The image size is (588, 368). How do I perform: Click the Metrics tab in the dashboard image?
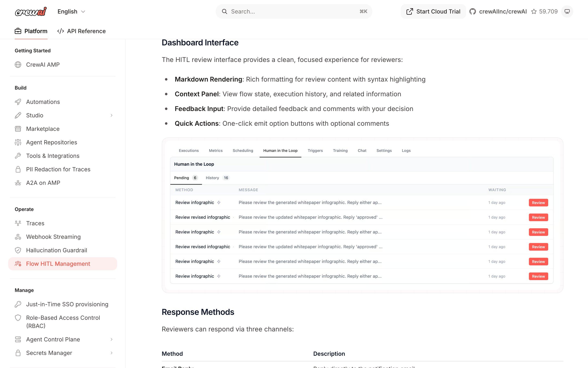pos(216,151)
